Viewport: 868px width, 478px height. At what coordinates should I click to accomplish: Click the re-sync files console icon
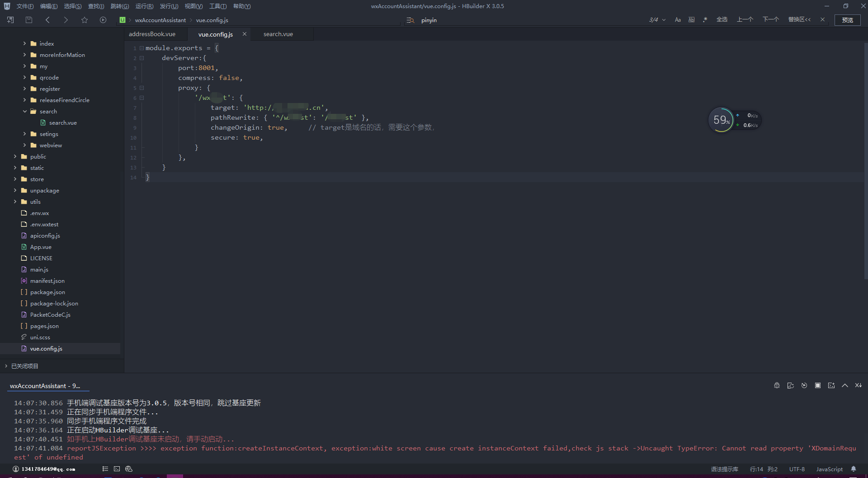(790, 385)
